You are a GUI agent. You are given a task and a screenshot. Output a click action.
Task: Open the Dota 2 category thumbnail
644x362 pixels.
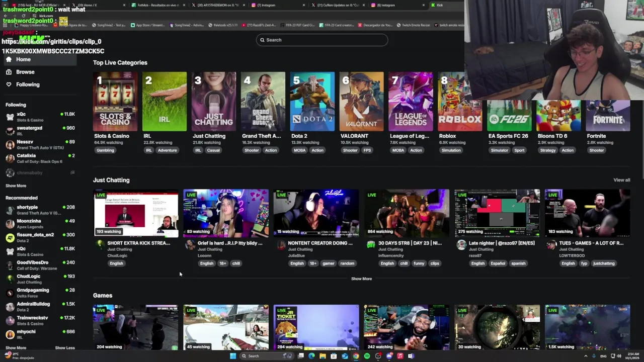(x=312, y=102)
